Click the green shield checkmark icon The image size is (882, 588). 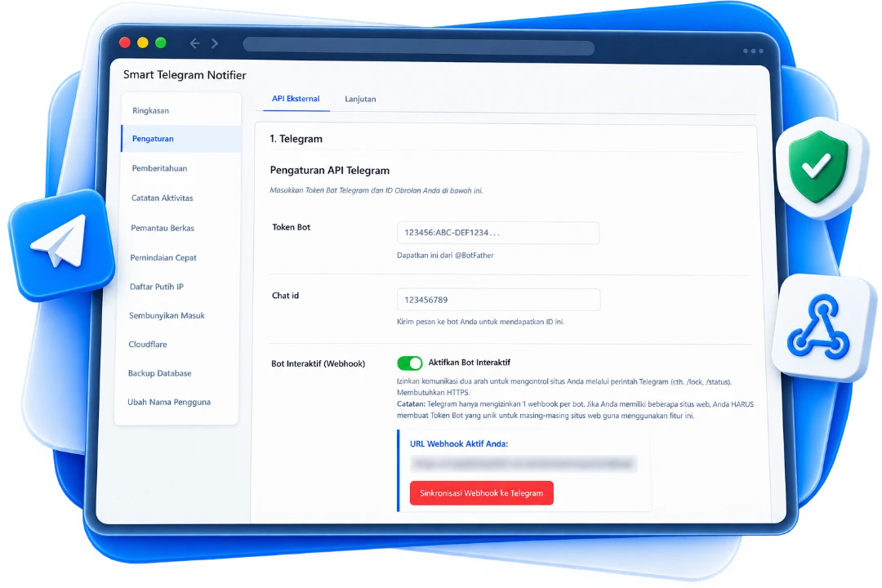pyautogui.click(x=818, y=167)
